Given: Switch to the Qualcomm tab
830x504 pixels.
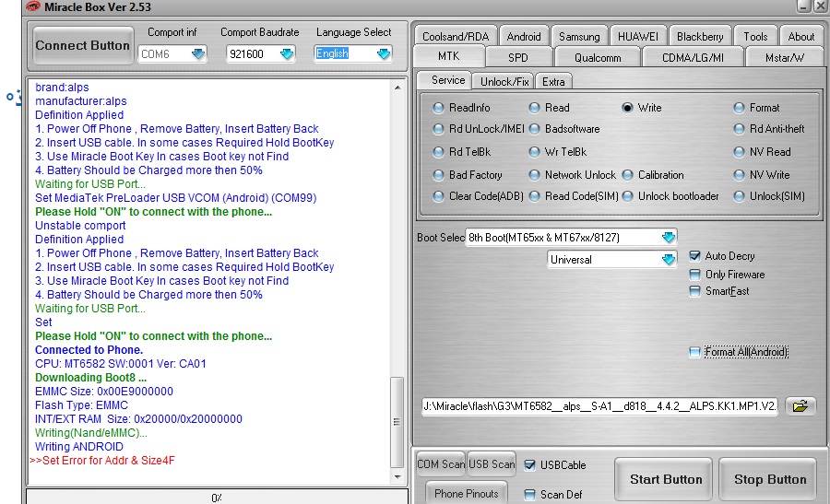Looking at the screenshot, I should [598, 57].
